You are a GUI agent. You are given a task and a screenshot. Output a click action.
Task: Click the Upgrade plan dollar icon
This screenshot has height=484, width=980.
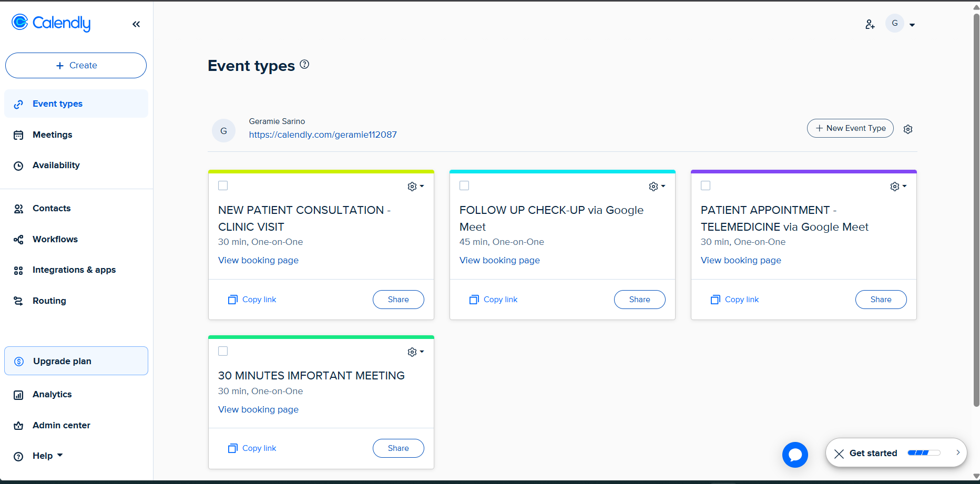[19, 361]
